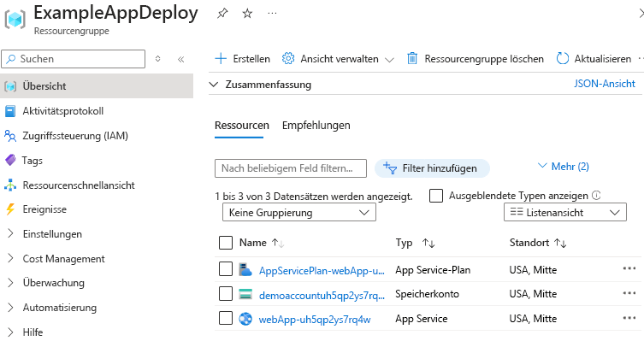Collapse the Zusammenfassung section
The height and width of the screenshot is (341, 644).
[213, 85]
